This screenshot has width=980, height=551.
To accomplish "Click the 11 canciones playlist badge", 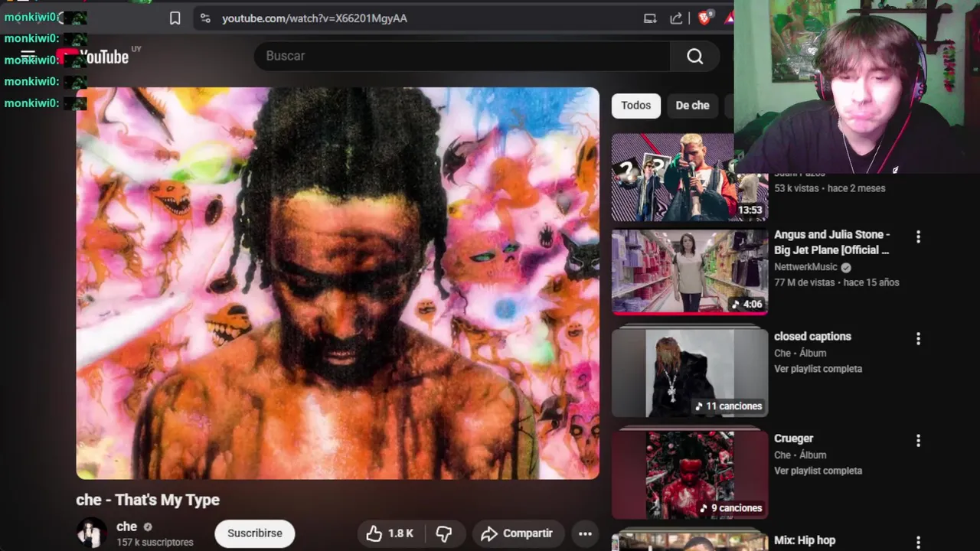I will coord(729,406).
